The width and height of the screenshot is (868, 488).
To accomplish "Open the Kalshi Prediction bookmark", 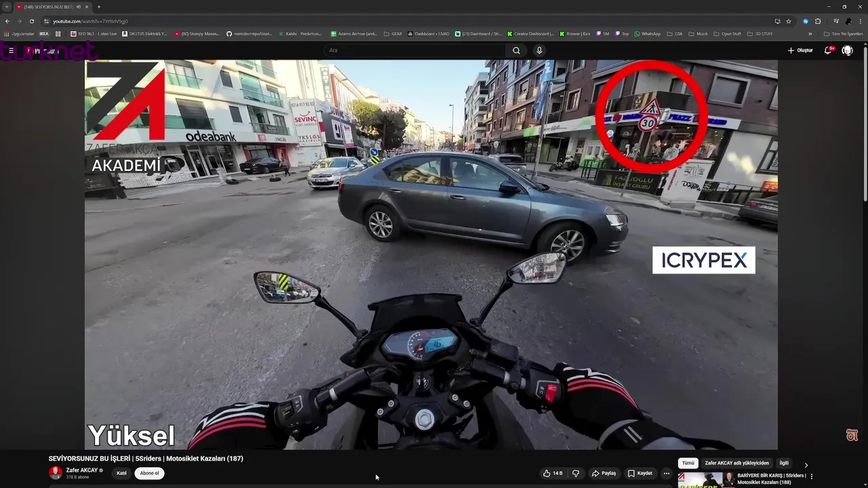I will pyautogui.click(x=300, y=33).
